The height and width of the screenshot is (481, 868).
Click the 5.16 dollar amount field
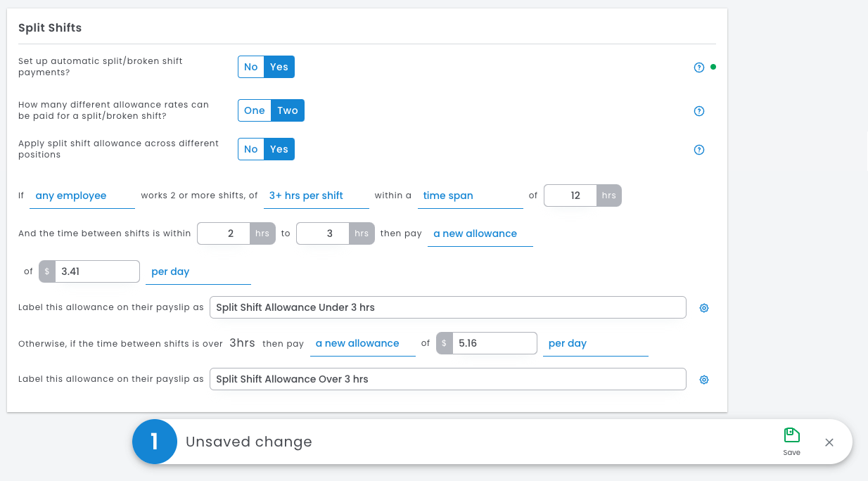tap(494, 343)
